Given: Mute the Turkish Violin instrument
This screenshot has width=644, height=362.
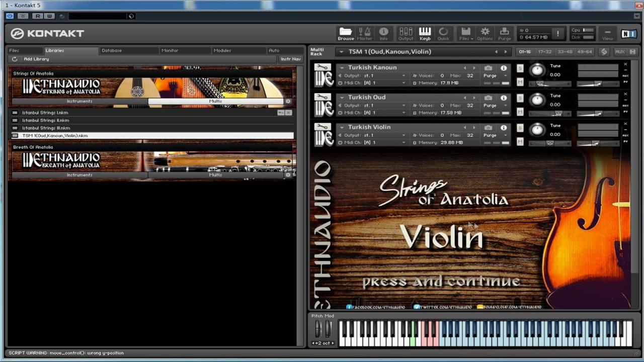Looking at the screenshot, I should pos(520,141).
